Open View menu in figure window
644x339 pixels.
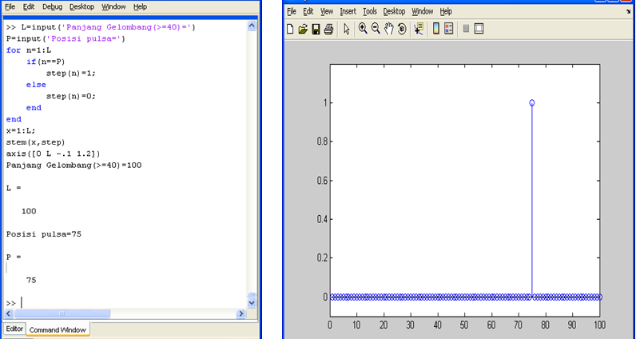(327, 11)
